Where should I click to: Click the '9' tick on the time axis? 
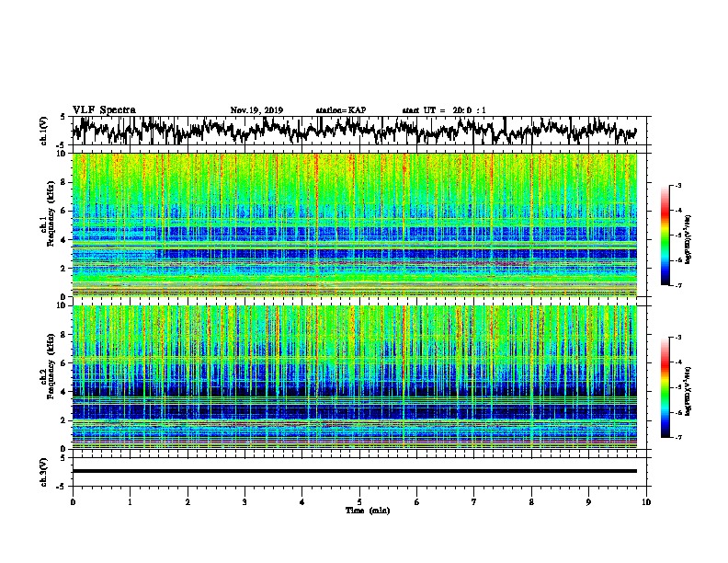tap(588, 501)
